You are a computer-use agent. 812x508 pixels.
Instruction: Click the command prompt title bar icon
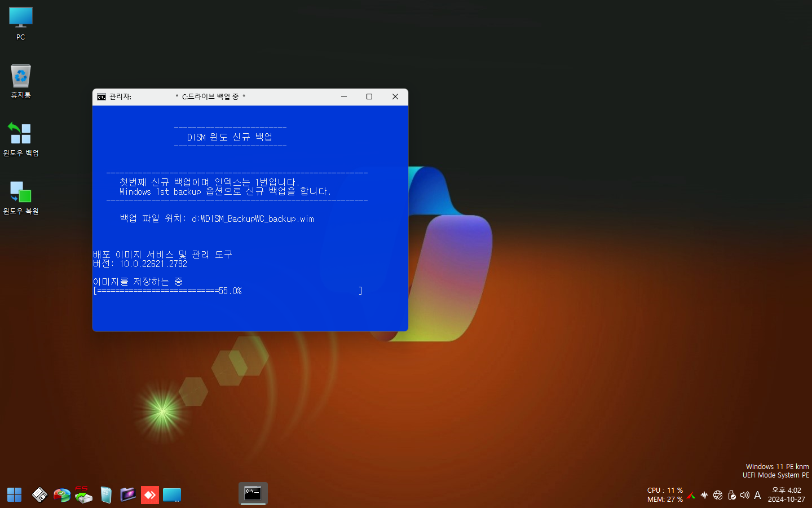point(101,97)
